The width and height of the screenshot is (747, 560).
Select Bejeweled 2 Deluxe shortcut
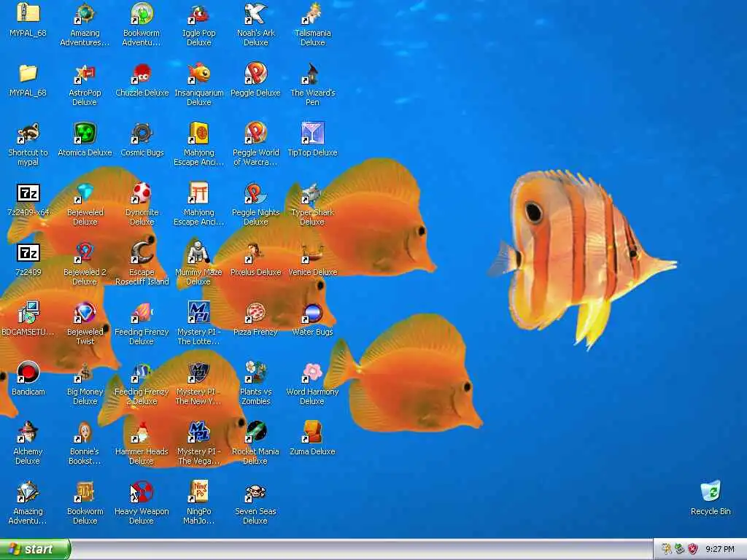click(x=85, y=253)
